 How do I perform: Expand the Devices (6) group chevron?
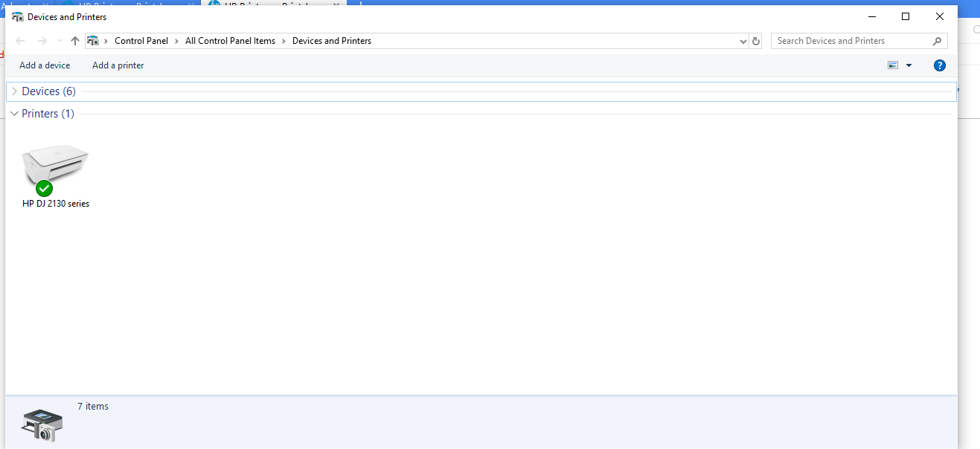14,91
